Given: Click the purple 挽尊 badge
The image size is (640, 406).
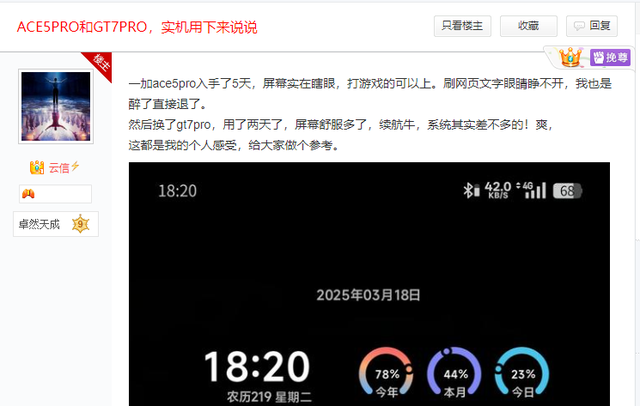Looking at the screenshot, I should (610, 57).
